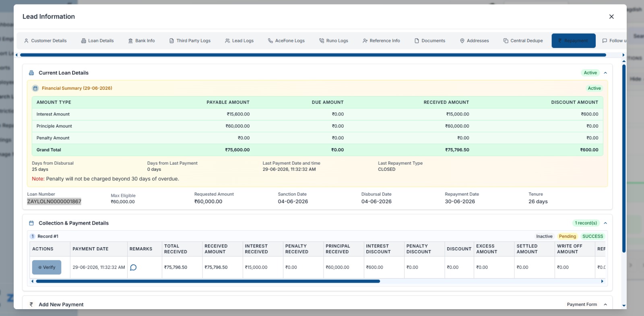Select the Repayment tab button
The image size is (644, 316).
(x=574, y=41)
